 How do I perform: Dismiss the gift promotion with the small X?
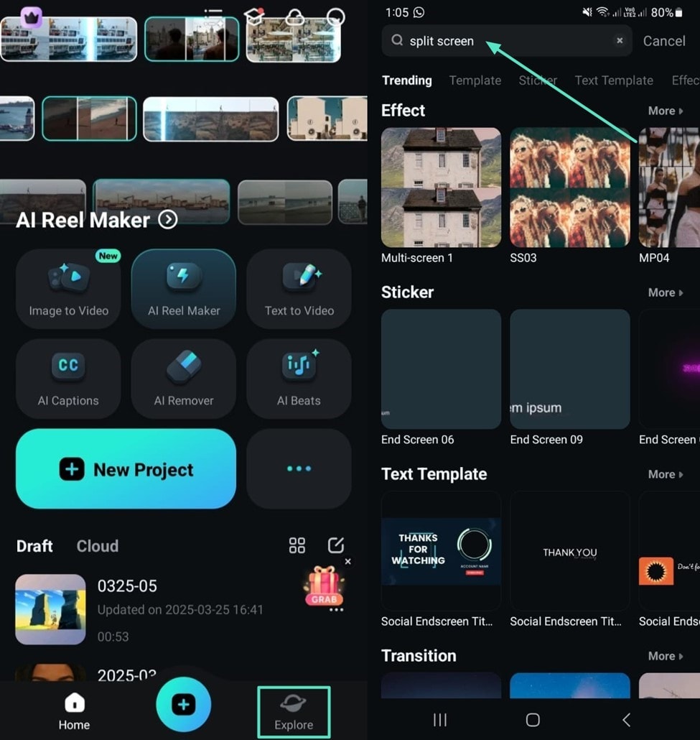tap(347, 562)
